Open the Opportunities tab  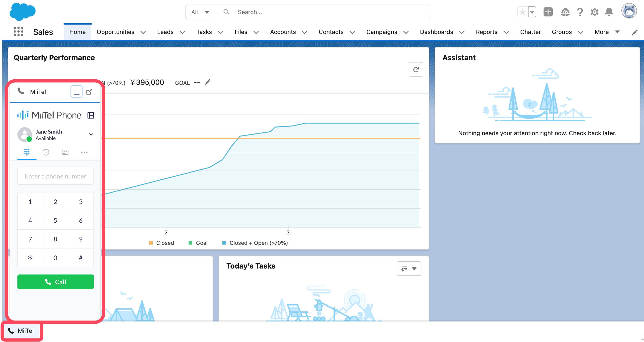pyautogui.click(x=116, y=32)
